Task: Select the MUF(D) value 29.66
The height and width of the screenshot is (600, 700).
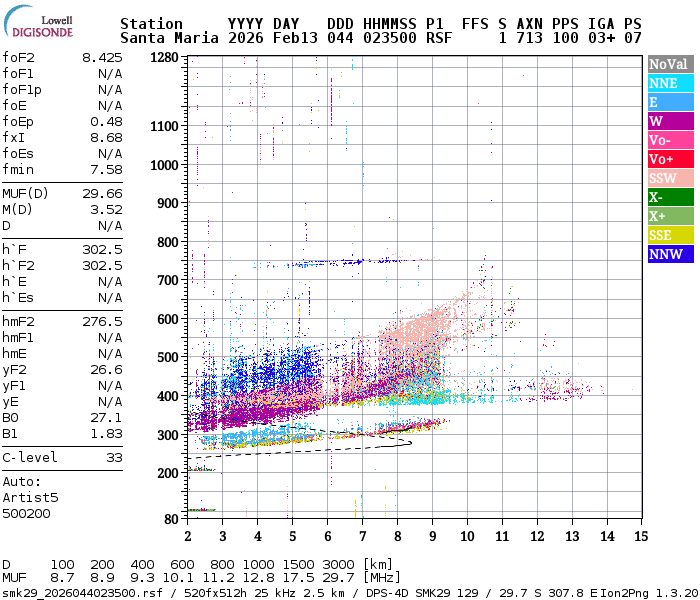Action: [x=102, y=193]
